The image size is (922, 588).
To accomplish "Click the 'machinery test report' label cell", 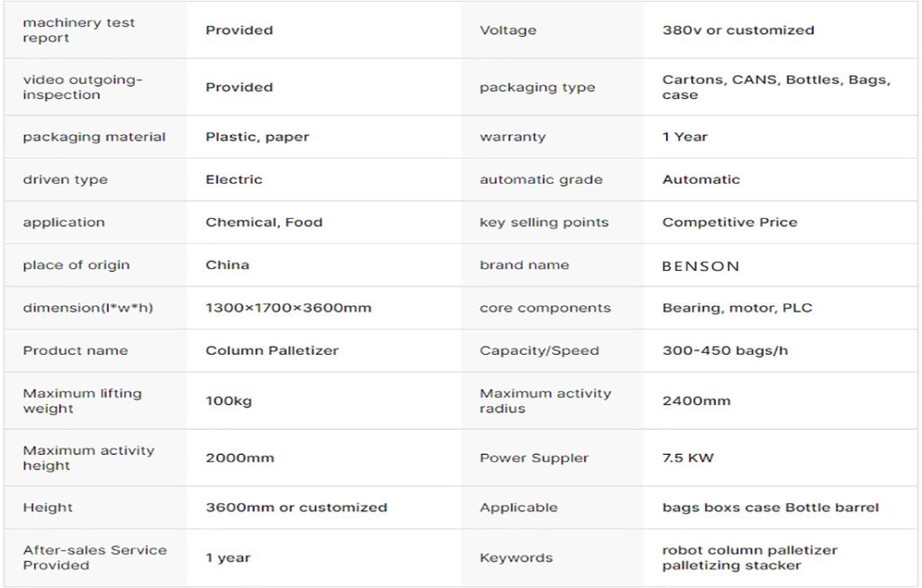I will (78, 31).
